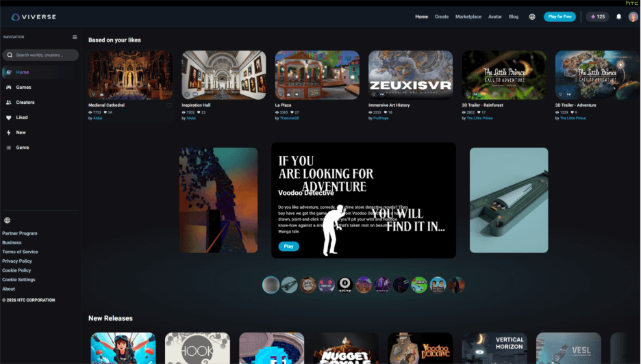Open Privacy Policy link

pyautogui.click(x=16, y=261)
